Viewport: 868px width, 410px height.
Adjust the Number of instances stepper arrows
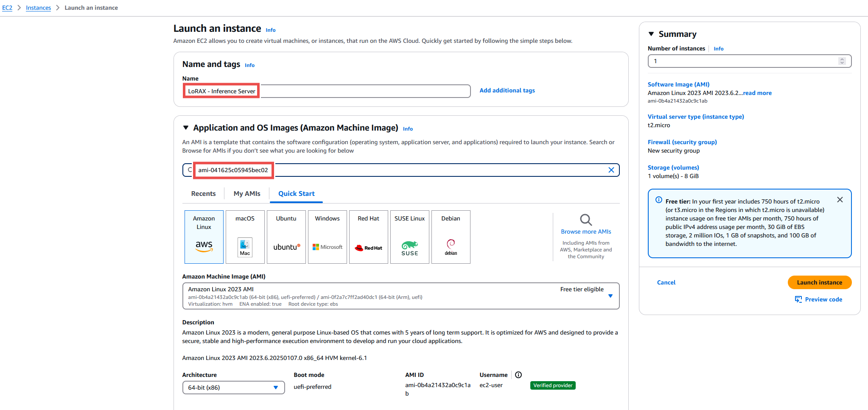(842, 61)
